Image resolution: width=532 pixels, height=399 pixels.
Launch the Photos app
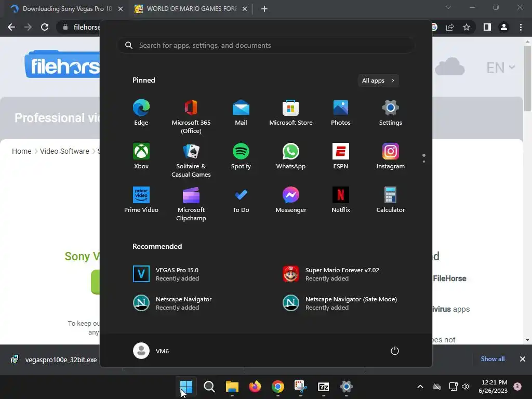(x=341, y=113)
